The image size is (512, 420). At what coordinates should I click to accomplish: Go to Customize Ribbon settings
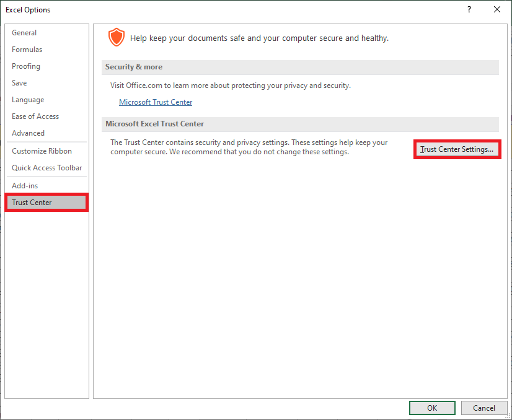pos(42,151)
